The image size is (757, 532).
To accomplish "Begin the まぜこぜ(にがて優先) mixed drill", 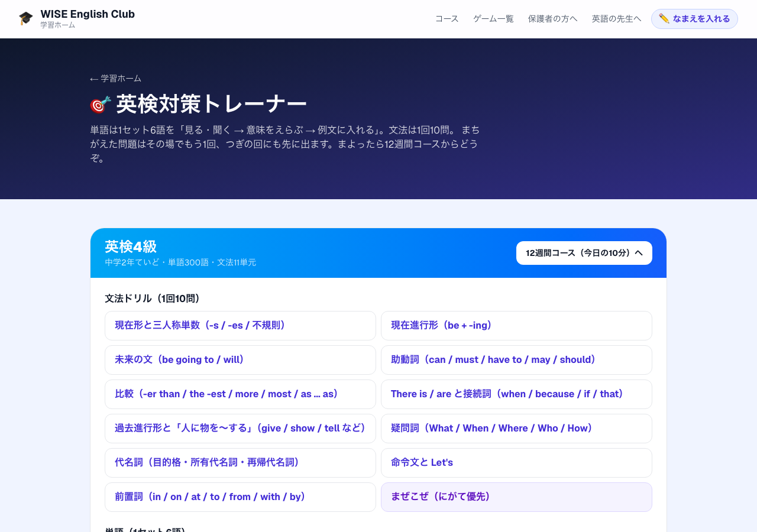I will (x=516, y=497).
